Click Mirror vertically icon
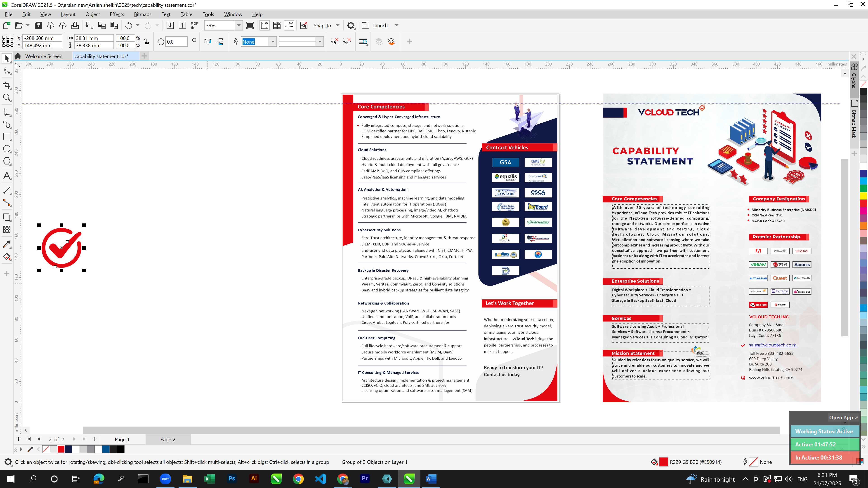868x488 pixels. tap(221, 42)
